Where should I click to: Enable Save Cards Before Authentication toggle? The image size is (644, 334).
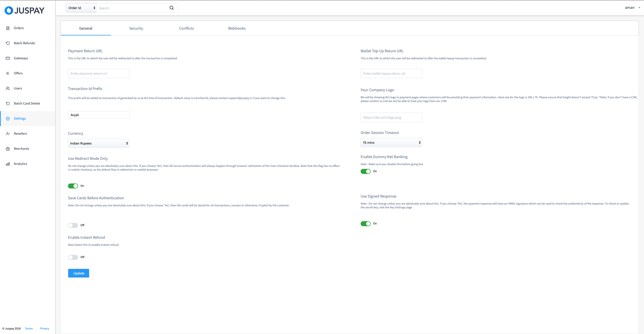[73, 225]
